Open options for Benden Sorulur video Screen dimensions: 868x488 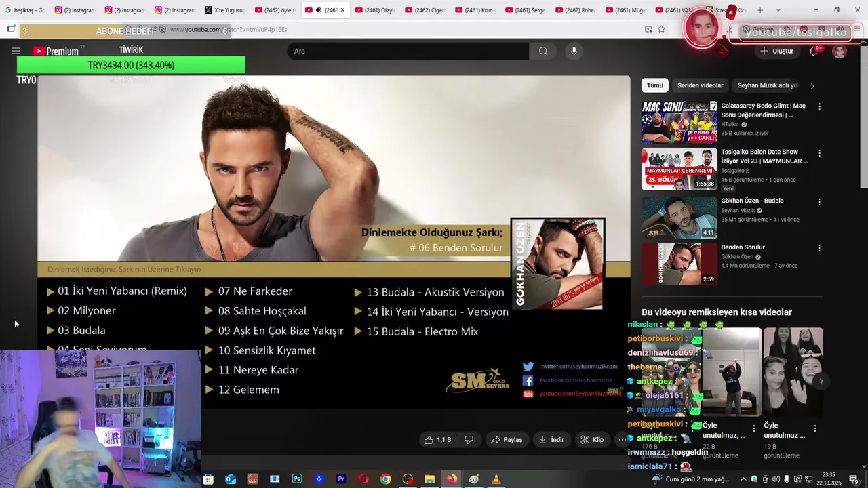[x=819, y=249]
